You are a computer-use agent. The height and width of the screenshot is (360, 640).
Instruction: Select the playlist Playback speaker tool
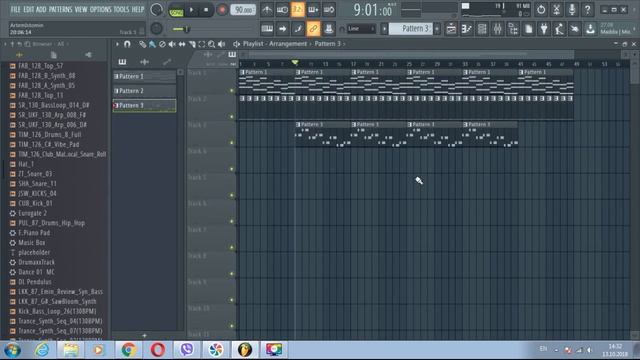(221, 44)
